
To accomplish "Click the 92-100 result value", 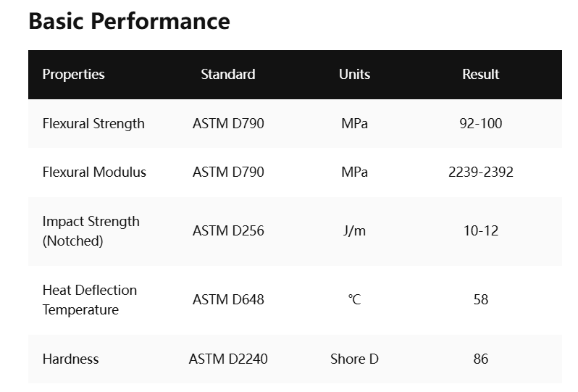I will pyautogui.click(x=481, y=123).
